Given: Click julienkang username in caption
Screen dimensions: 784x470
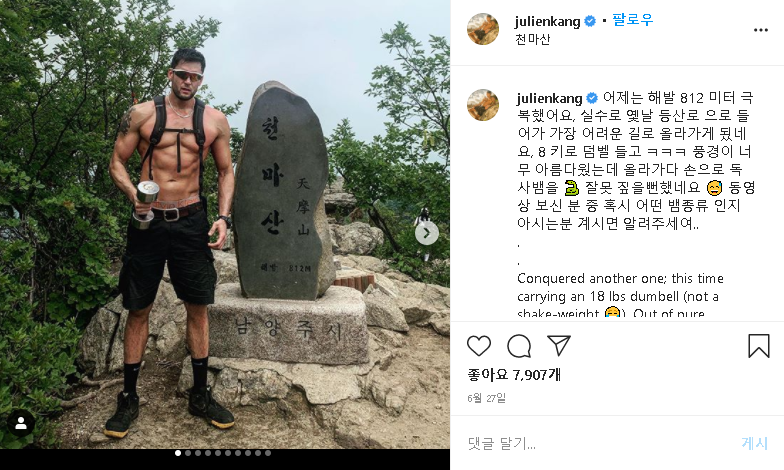Looking at the screenshot, I should (x=550, y=98).
